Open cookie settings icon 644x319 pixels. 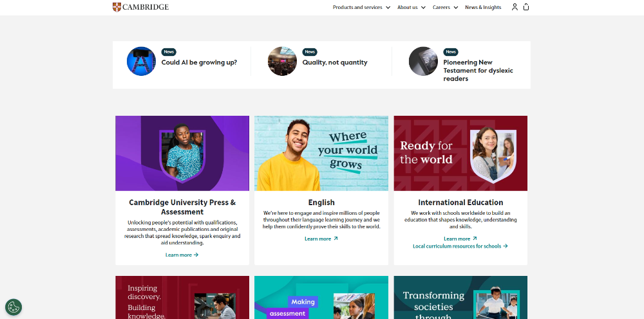(x=14, y=307)
